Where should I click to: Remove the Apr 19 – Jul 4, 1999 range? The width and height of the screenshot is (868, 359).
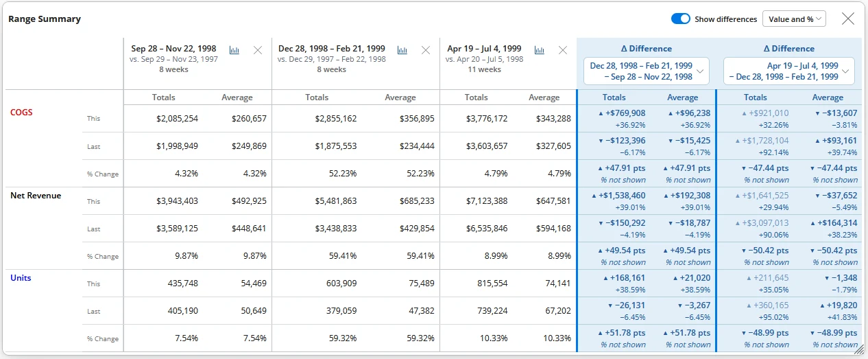(563, 50)
